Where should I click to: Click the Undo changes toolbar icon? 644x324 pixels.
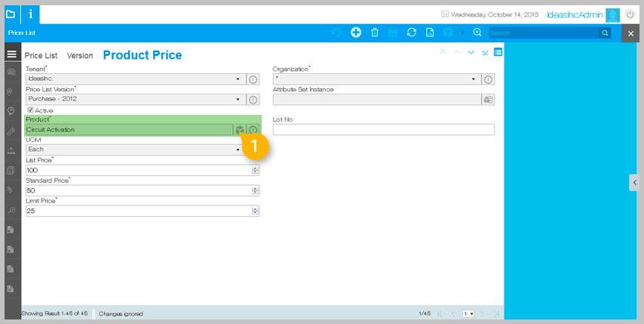(336, 32)
